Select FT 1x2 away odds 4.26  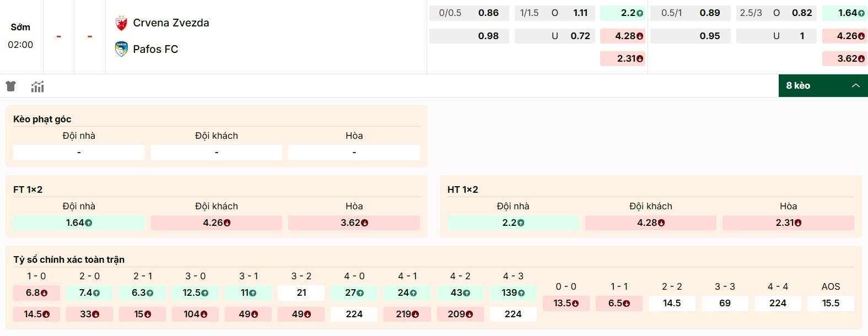point(217,223)
